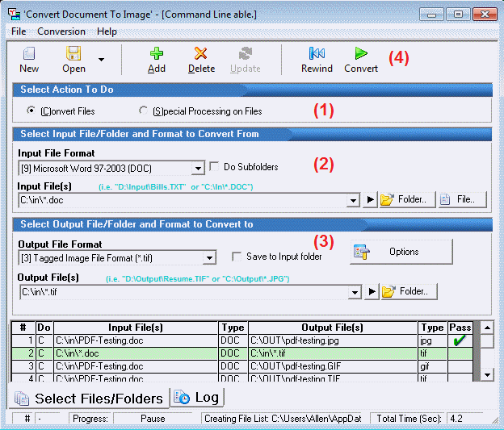
Task: Click the Do column header
Action: [44, 328]
